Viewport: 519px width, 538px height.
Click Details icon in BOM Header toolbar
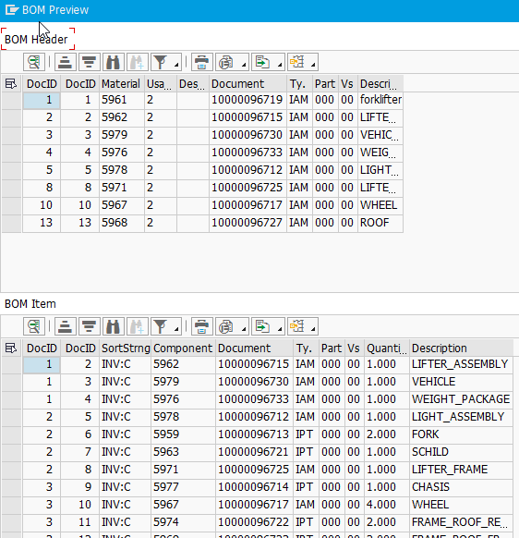[34, 62]
